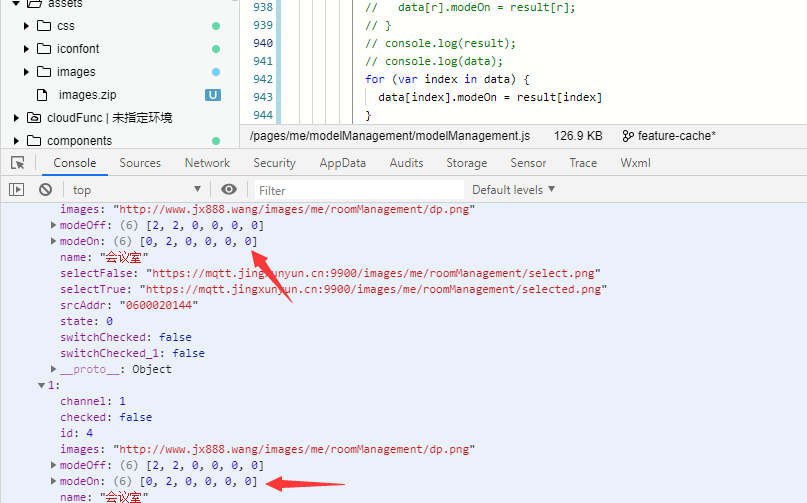
Task: Click the console Filter input field
Action: coord(359,190)
